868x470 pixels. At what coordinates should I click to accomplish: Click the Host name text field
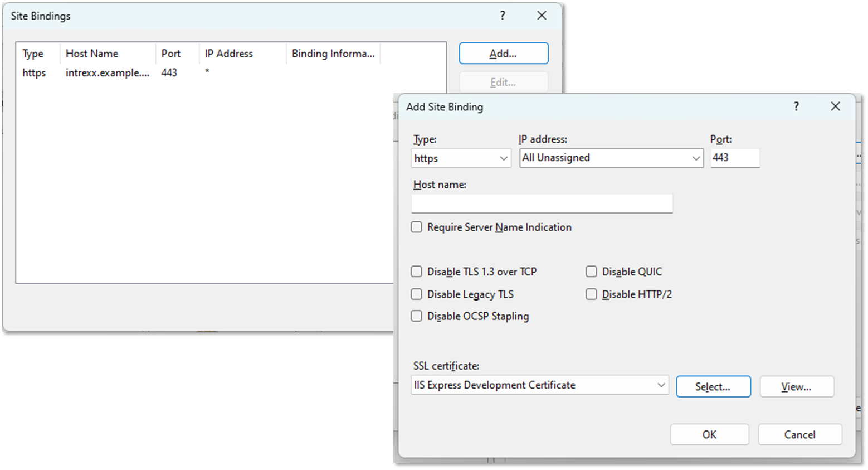pos(542,203)
